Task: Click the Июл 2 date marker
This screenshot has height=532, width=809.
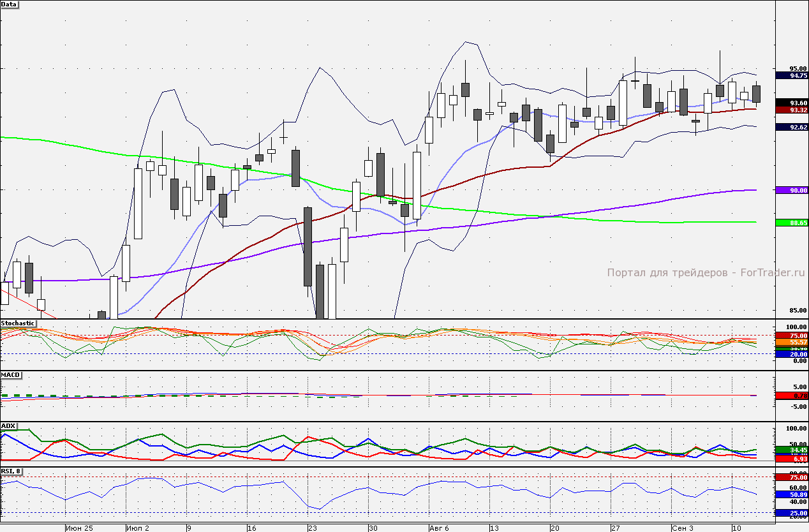Action: pyautogui.click(x=138, y=528)
